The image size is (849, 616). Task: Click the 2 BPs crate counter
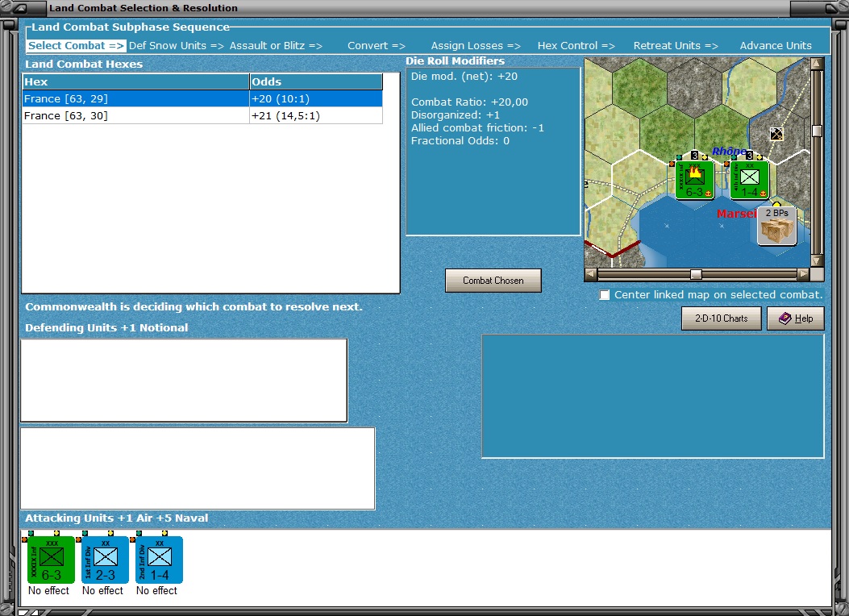tap(776, 226)
